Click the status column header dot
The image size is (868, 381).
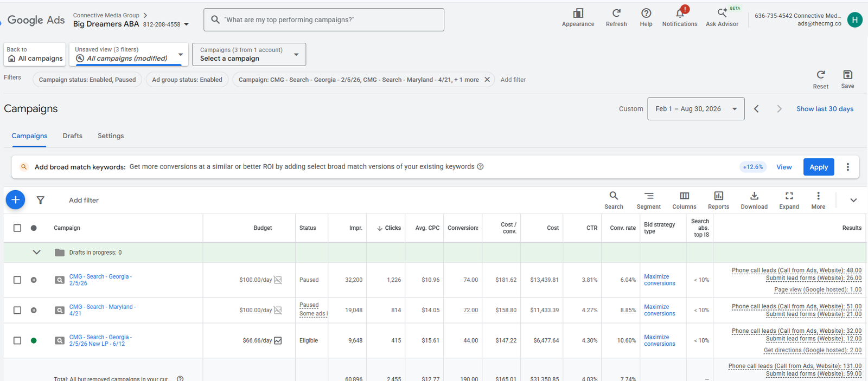[34, 228]
